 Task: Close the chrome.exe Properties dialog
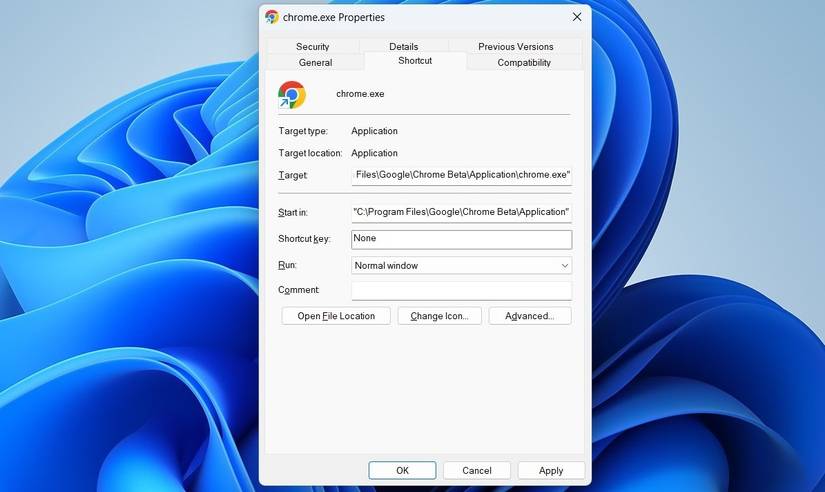pyautogui.click(x=577, y=17)
